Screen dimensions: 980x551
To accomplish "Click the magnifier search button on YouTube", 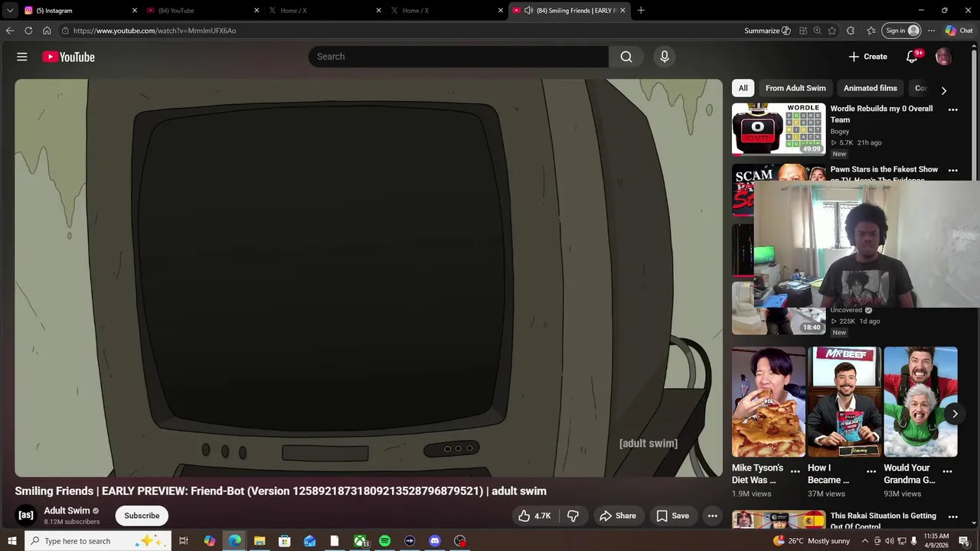I will coord(626,57).
